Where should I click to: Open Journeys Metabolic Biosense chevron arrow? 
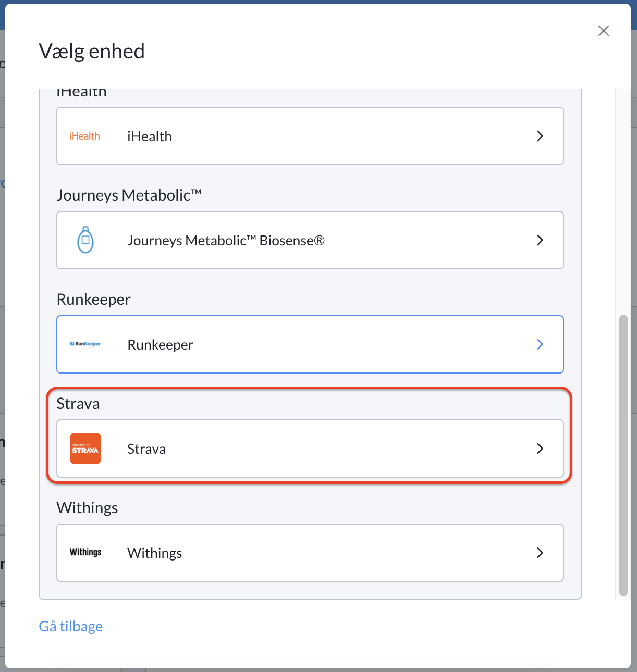[x=540, y=240]
